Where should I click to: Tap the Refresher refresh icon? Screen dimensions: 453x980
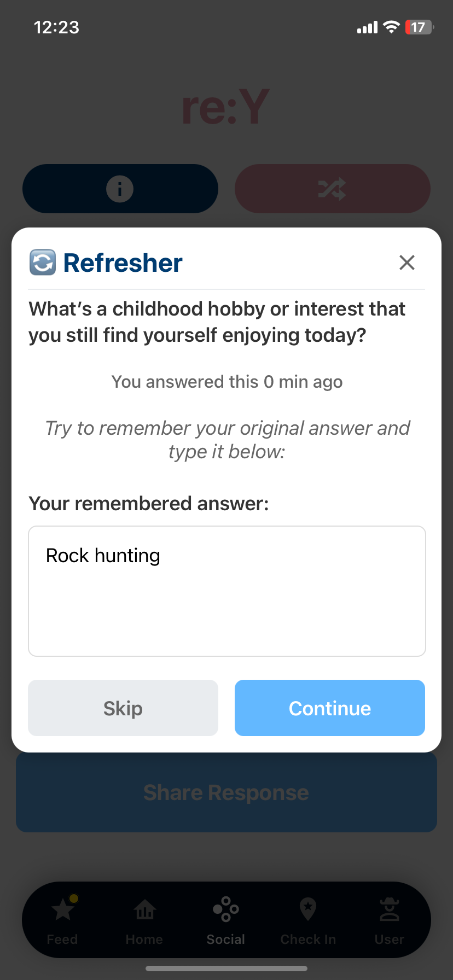pyautogui.click(x=42, y=262)
